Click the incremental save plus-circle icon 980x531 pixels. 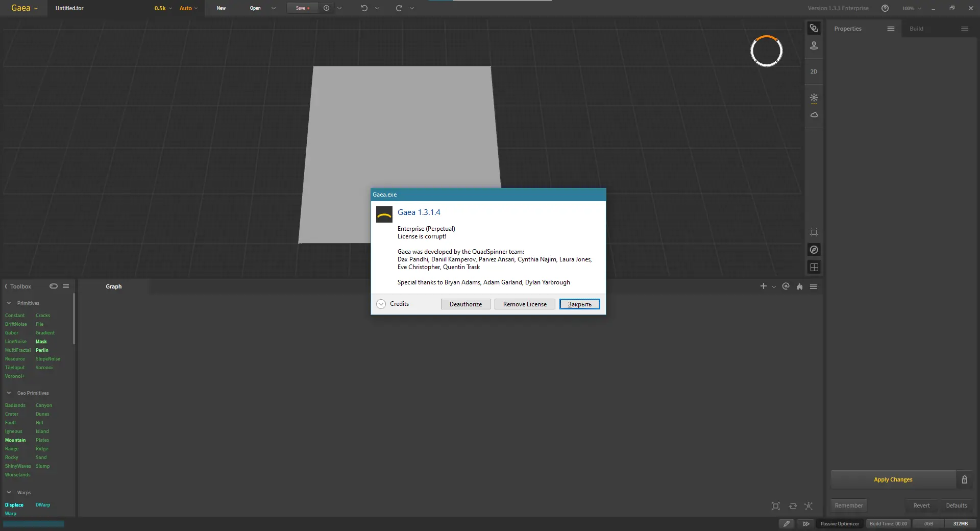327,8
